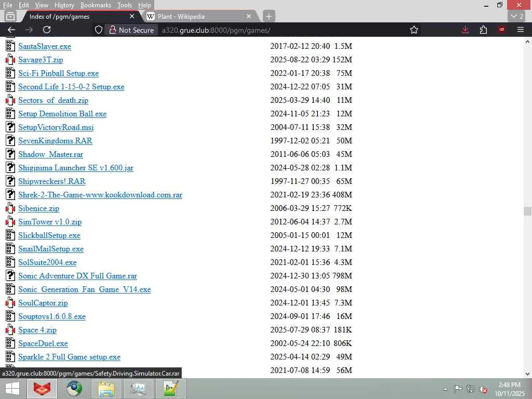Screen dimensions: 532x399
Task: Close the Index of /pgm/games tab
Action: (132, 16)
